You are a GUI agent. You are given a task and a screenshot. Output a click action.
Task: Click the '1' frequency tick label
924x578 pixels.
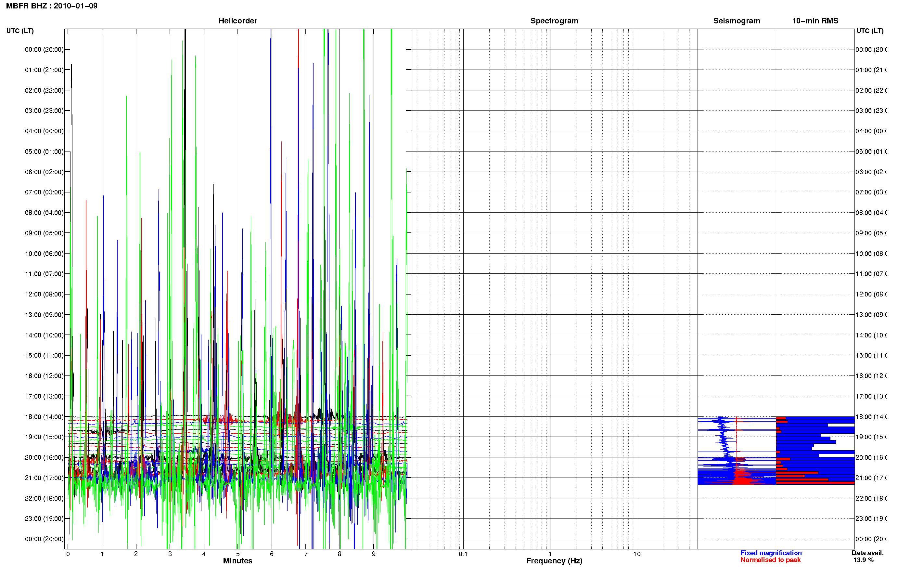(x=550, y=554)
